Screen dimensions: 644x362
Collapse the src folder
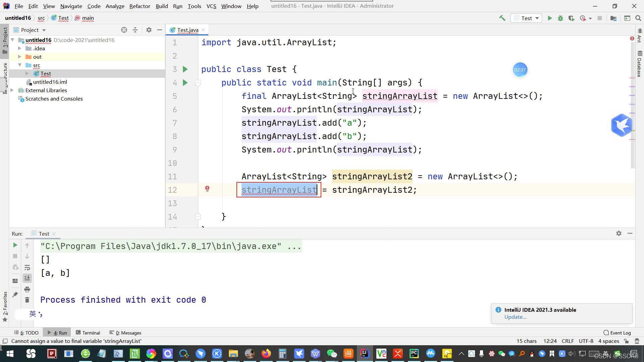[x=20, y=65]
